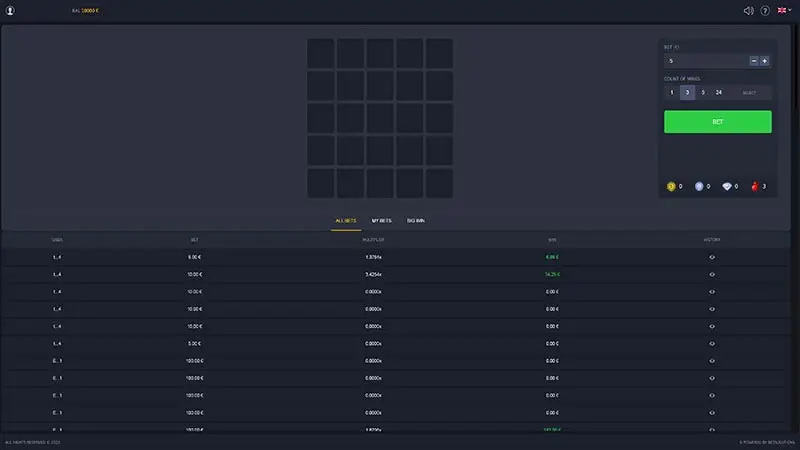Click the History column header
The image size is (800, 450).
coord(712,240)
